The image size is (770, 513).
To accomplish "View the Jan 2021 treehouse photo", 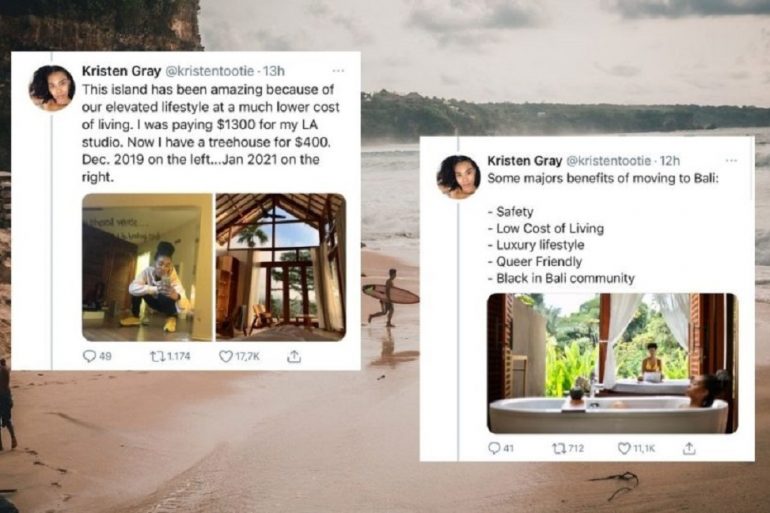I will 281,267.
